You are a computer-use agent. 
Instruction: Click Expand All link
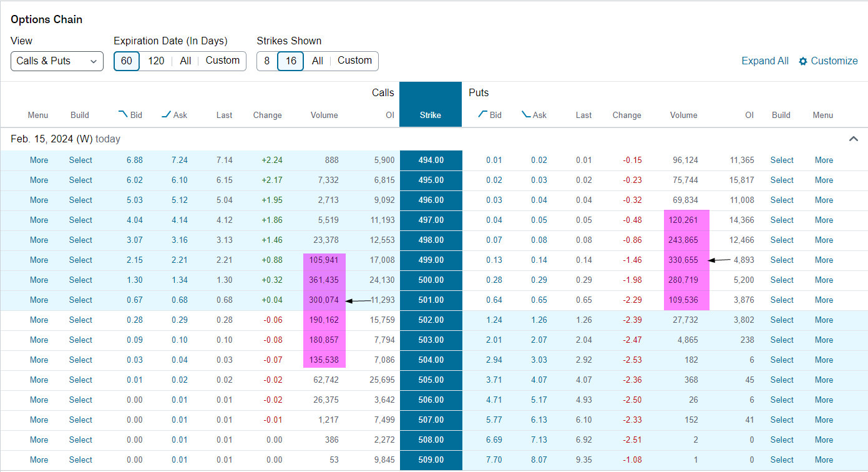[765, 61]
